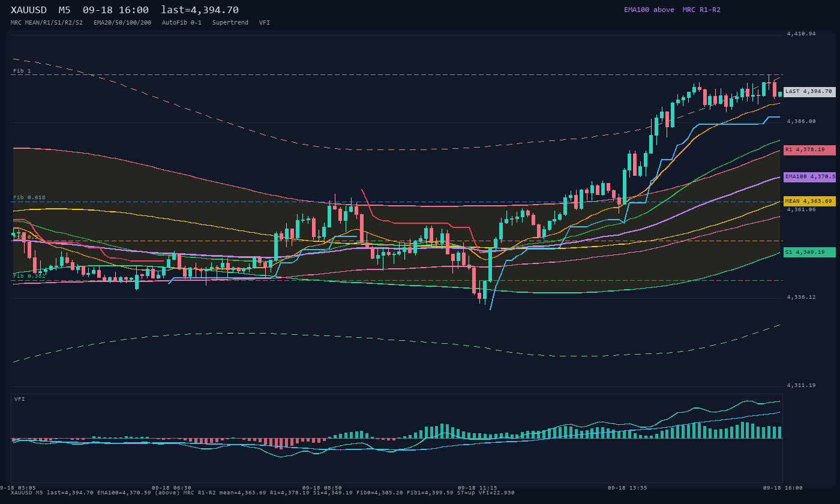840x504 pixels.
Task: Click the VFI panel label
Action: click(20, 399)
